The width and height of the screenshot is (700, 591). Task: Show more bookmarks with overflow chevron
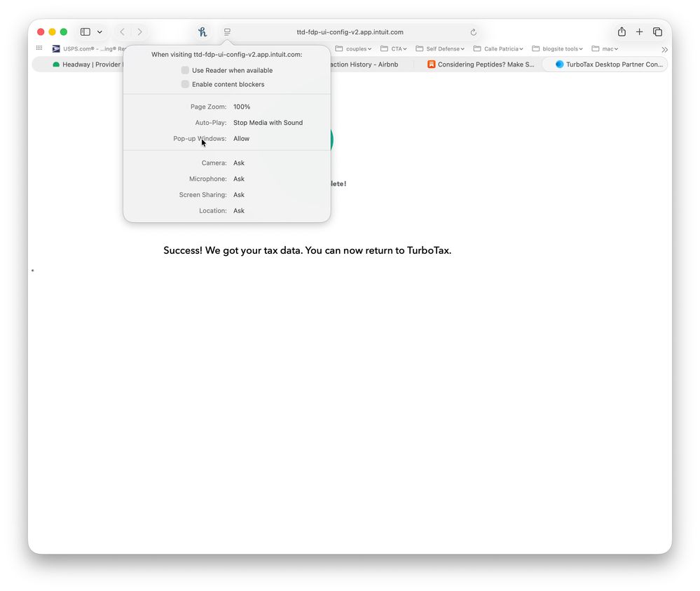click(664, 49)
